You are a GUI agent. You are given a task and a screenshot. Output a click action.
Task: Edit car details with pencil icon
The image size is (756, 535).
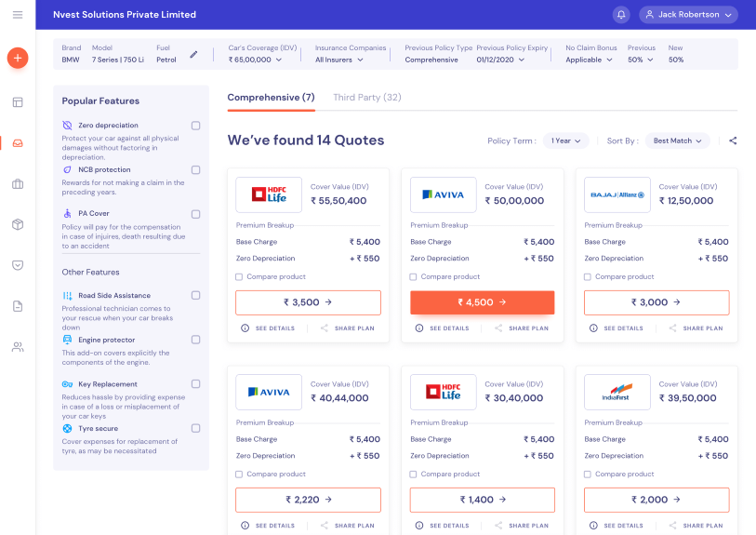click(x=193, y=55)
